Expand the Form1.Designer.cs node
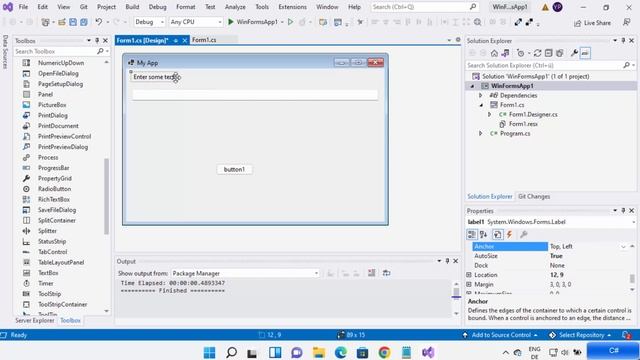Viewport: 640px width, 360px height. tap(489, 114)
